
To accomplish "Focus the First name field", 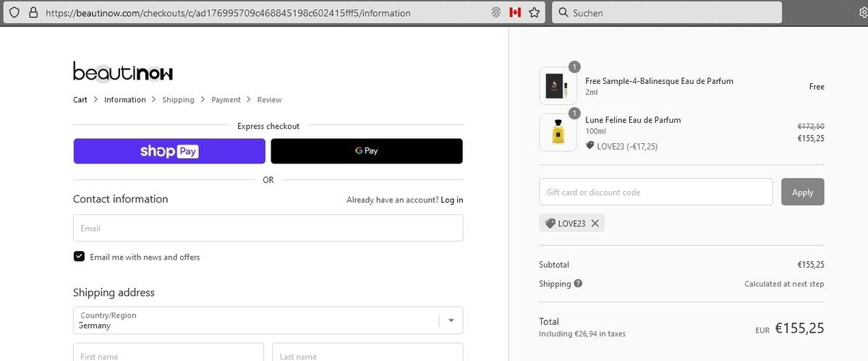I will coord(168,352).
